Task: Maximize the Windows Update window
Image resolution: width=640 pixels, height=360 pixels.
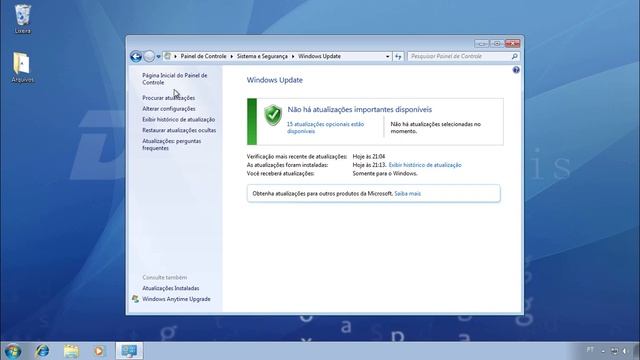Action: click(497, 43)
